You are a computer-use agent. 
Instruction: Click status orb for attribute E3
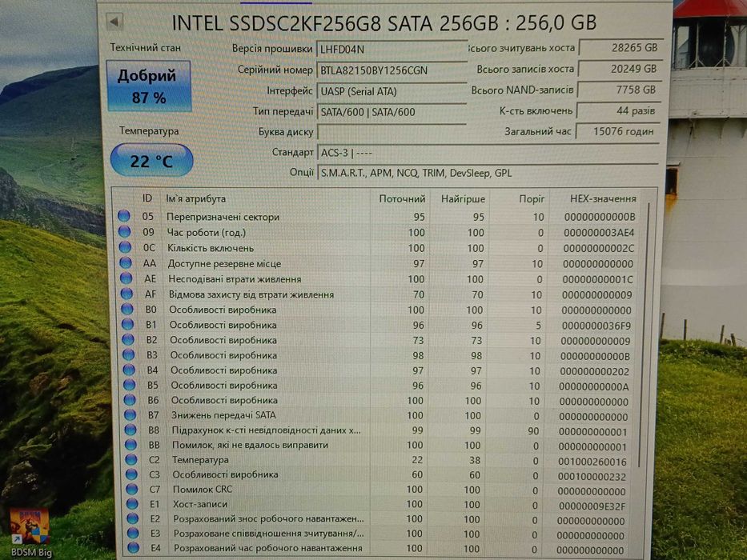(134, 534)
